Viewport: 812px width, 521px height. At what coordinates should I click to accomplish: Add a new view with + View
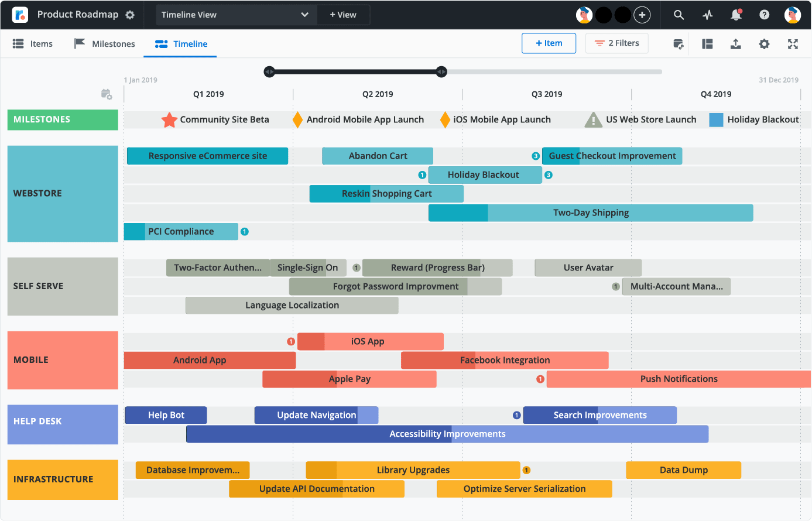pos(344,14)
